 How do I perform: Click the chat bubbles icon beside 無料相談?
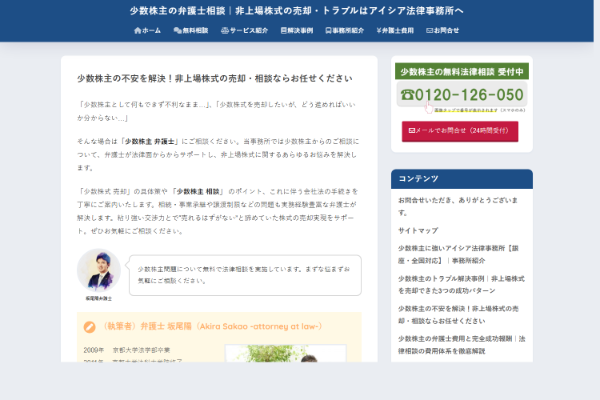pos(177,31)
